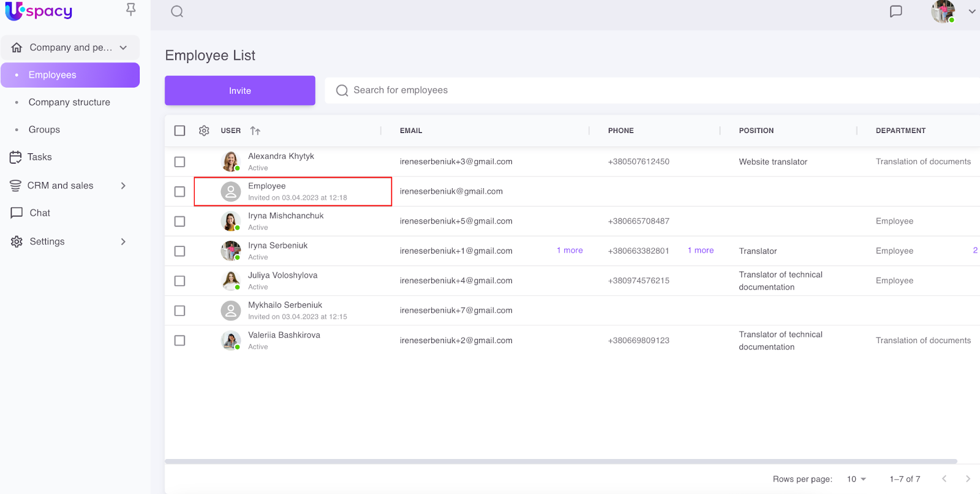Open table column settings gear icon
The width and height of the screenshot is (980, 494).
pos(204,131)
